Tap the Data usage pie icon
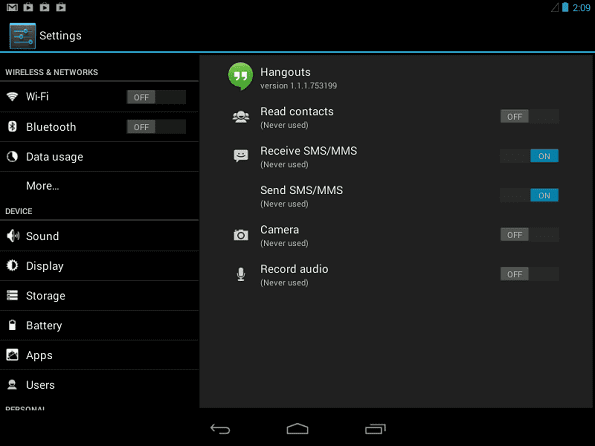This screenshot has height=446, width=595. 12,156
